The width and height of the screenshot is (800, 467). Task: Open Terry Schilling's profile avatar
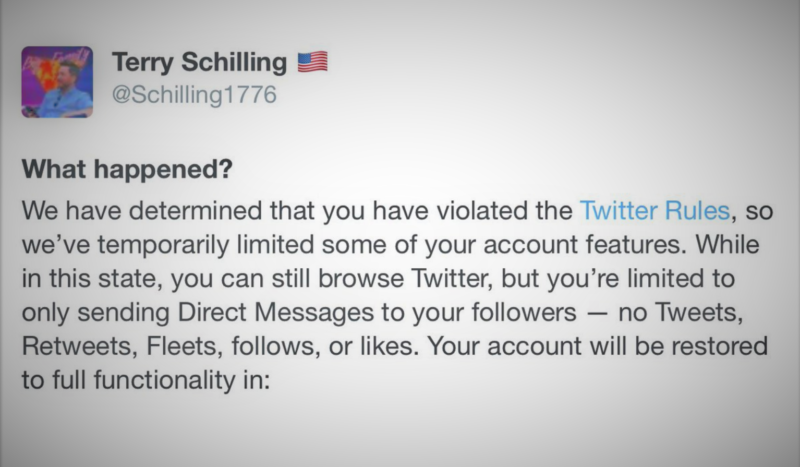point(57,82)
